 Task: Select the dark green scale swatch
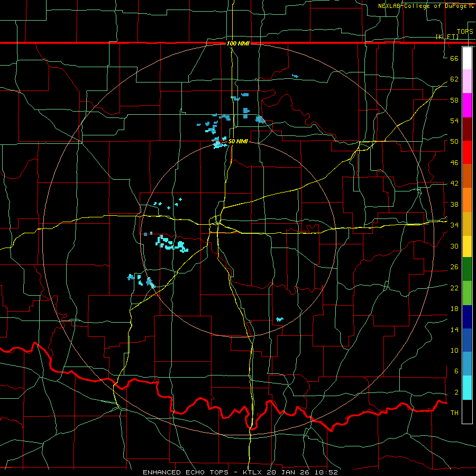[467, 269]
